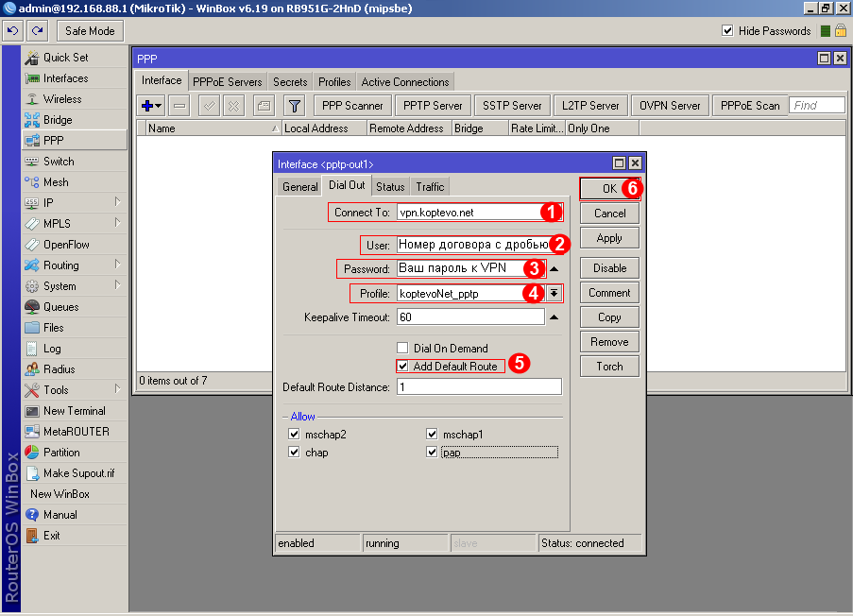The image size is (853, 616).
Task: Expand the Tools submenu
Action: click(x=117, y=389)
